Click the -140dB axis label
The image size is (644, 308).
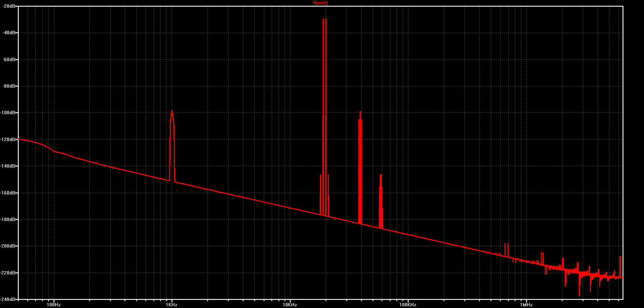pyautogui.click(x=8, y=166)
